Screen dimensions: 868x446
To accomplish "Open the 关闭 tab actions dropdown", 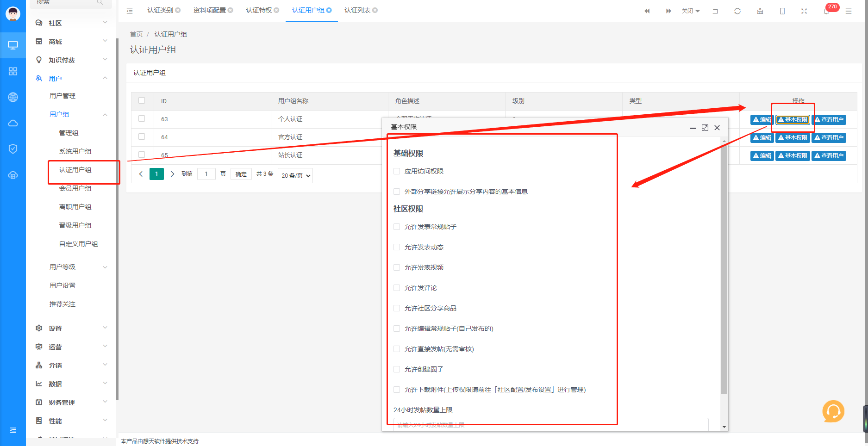I will point(691,11).
